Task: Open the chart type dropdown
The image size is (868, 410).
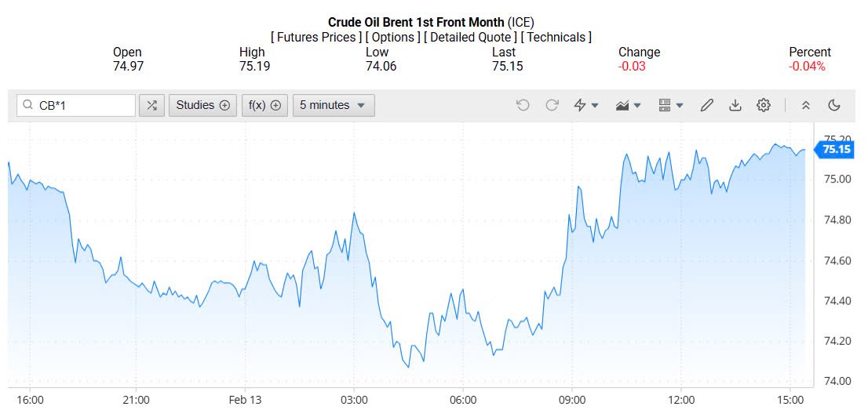Action: 629,105
